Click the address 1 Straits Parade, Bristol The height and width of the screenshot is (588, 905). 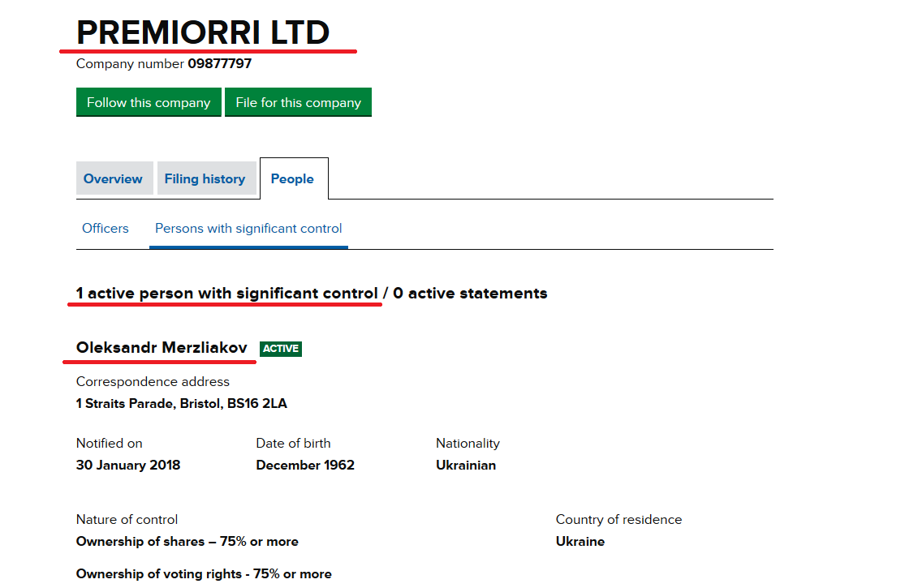pyautogui.click(x=181, y=404)
